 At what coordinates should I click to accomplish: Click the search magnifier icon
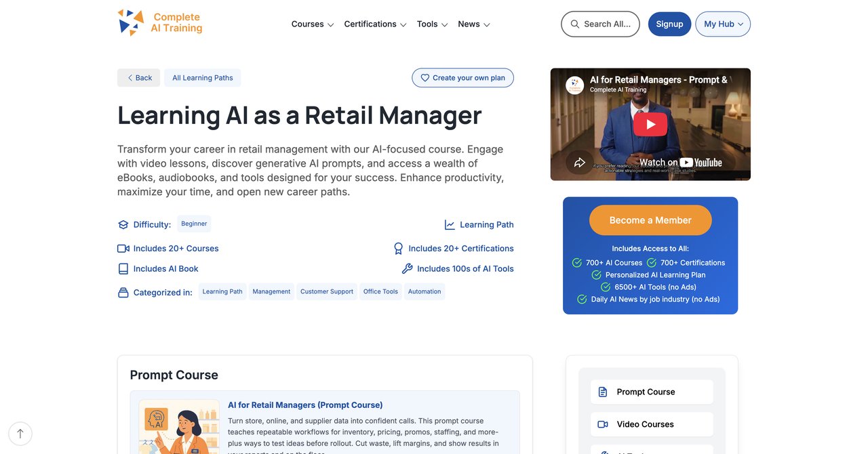pyautogui.click(x=575, y=24)
